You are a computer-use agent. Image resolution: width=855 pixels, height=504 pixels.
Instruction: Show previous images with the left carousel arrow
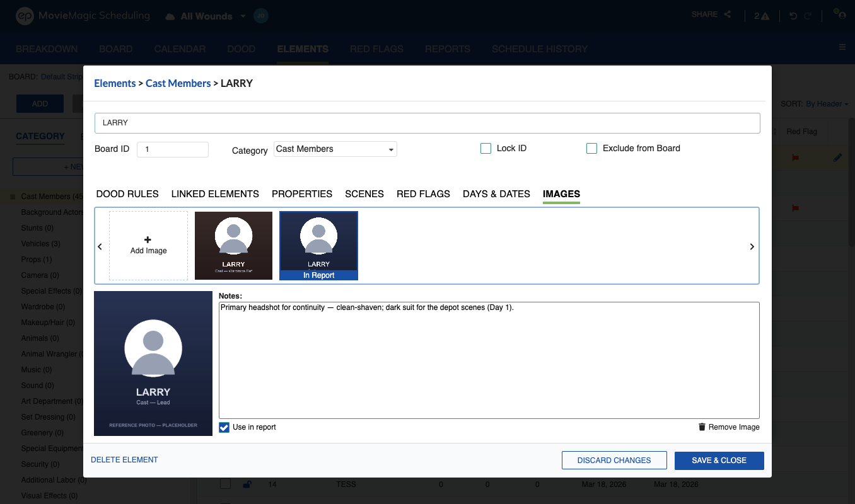click(x=100, y=247)
